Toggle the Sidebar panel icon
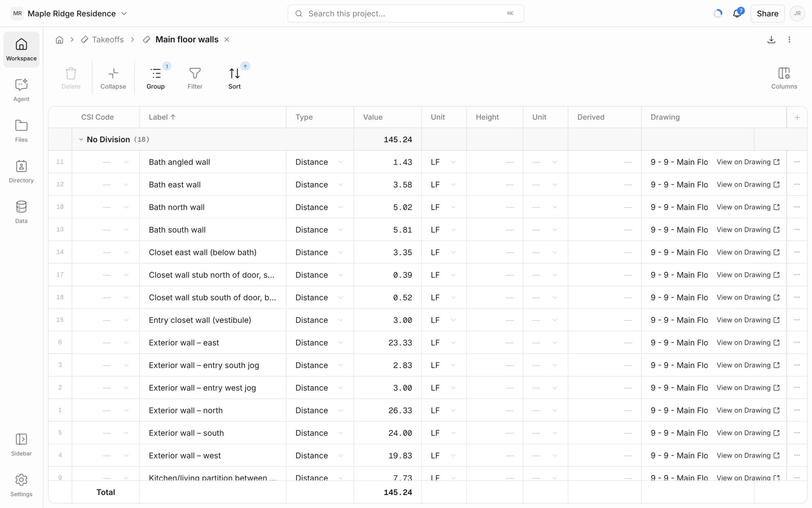 21,445
